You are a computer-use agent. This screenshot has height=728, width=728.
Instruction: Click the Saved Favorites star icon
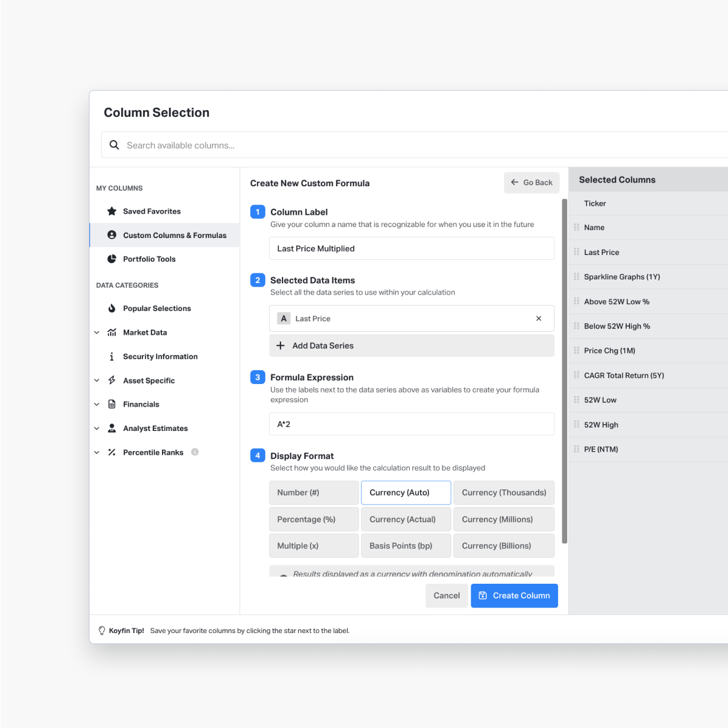(112, 211)
